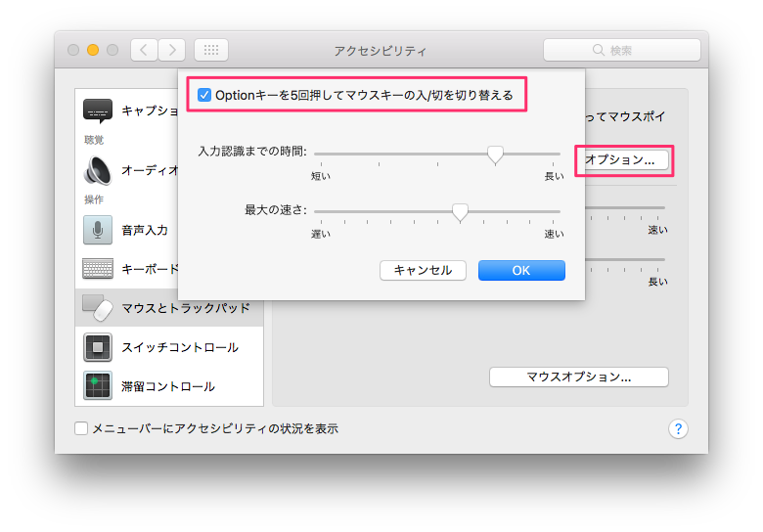
Task: Click the キャンセル button
Action: click(x=423, y=270)
